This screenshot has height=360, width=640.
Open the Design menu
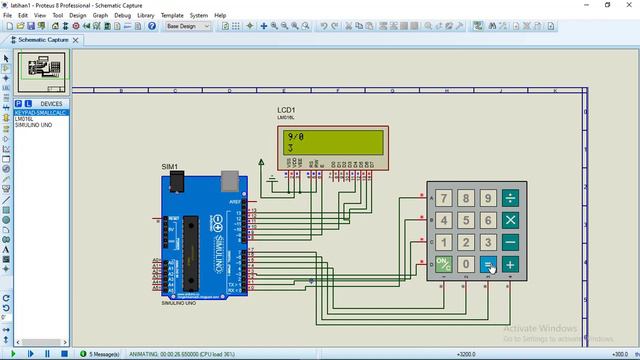pyautogui.click(x=78, y=15)
